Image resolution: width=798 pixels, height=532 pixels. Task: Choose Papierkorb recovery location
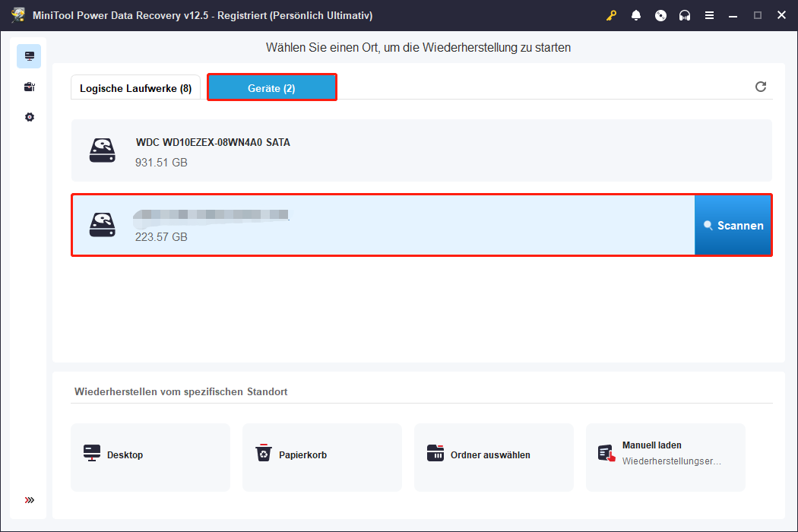[322, 458]
